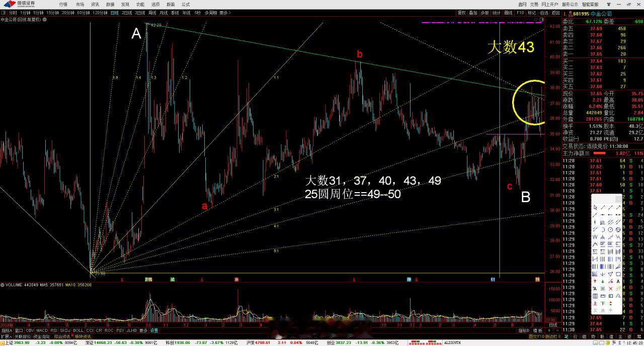Click the 复权 button
644x346 pixels.
(x=461, y=13)
